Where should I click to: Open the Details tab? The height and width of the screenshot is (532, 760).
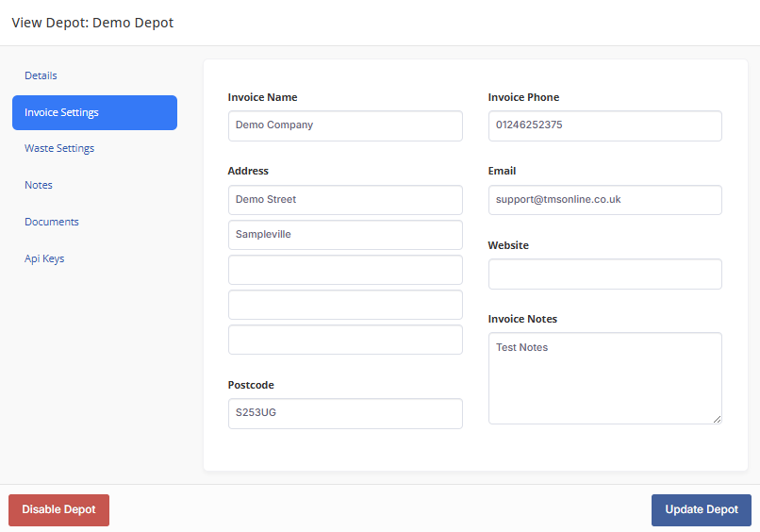click(x=41, y=75)
